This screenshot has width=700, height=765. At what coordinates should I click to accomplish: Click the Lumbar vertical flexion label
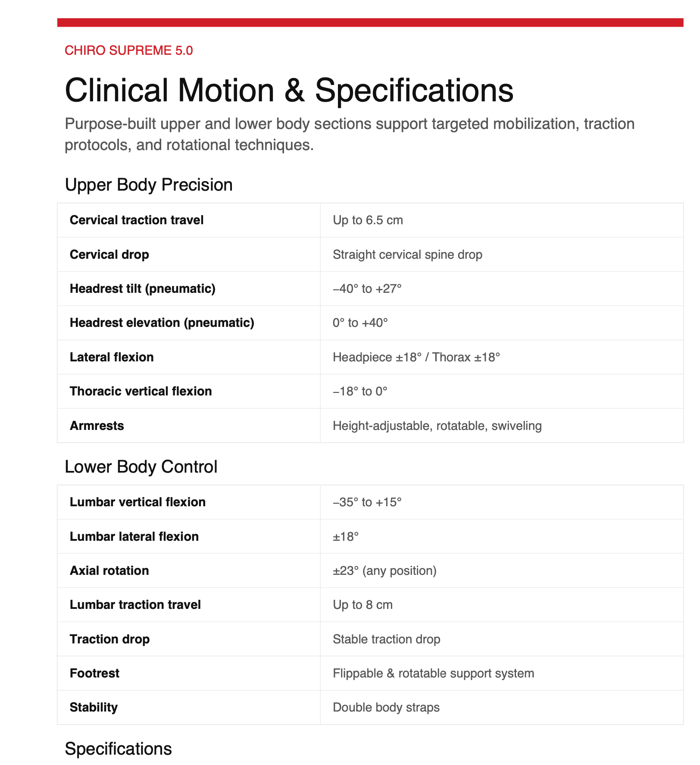pyautogui.click(x=138, y=502)
